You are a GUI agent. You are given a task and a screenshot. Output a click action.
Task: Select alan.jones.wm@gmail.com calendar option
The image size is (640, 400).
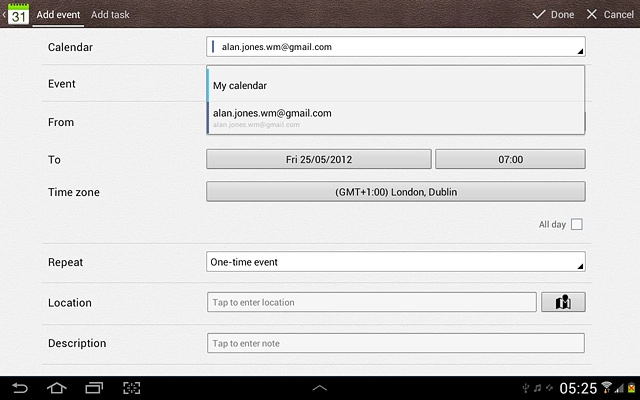(395, 117)
